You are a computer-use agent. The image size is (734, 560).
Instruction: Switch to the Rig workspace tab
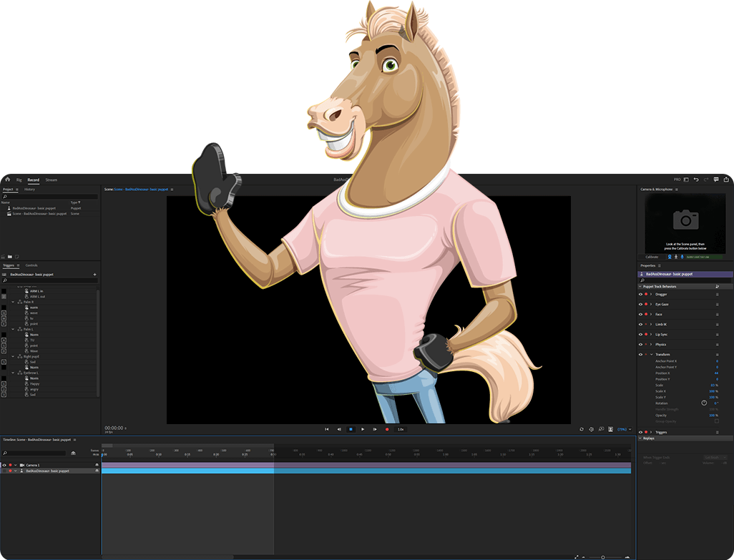[x=19, y=180]
